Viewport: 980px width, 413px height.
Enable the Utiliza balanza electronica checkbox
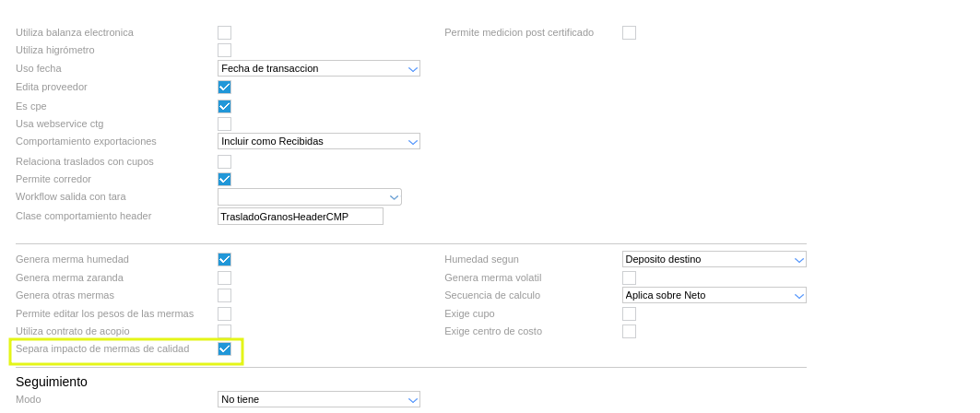[224, 33]
